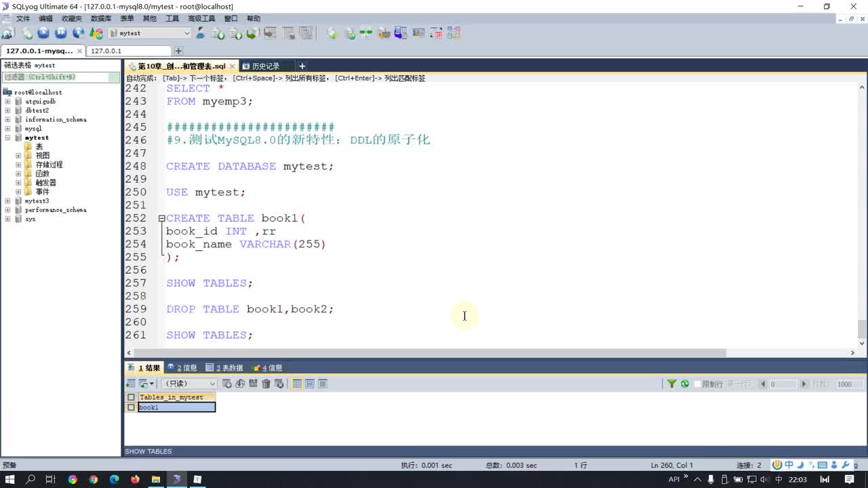Switch to the 2 信息 result tab

182,368
